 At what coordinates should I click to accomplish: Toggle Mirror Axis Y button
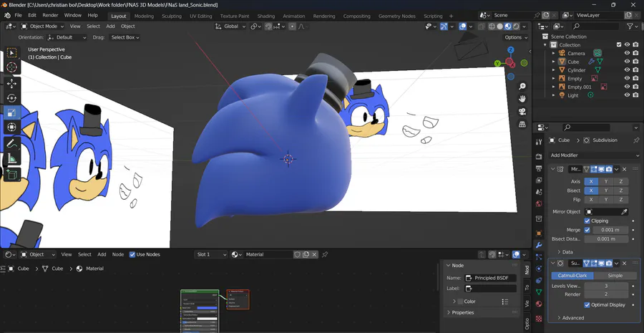[x=606, y=181]
